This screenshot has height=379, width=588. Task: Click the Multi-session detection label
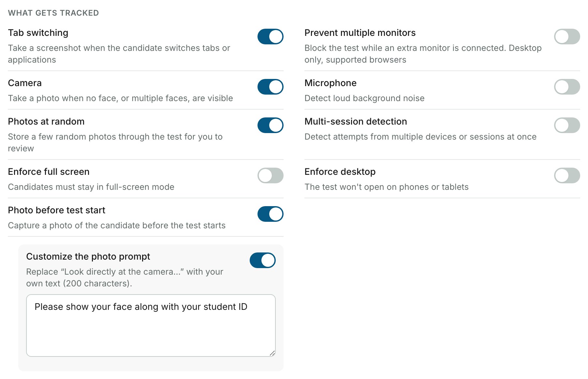(356, 122)
